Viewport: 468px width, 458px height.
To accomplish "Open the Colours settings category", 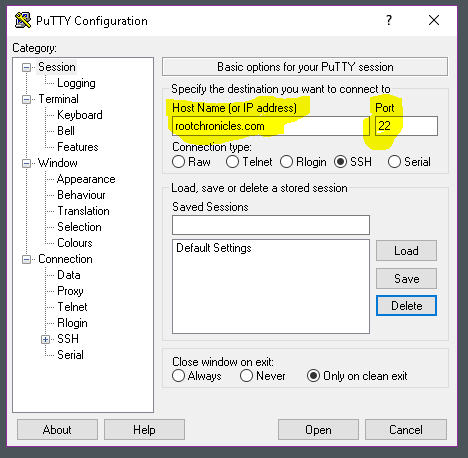I will coord(75,243).
